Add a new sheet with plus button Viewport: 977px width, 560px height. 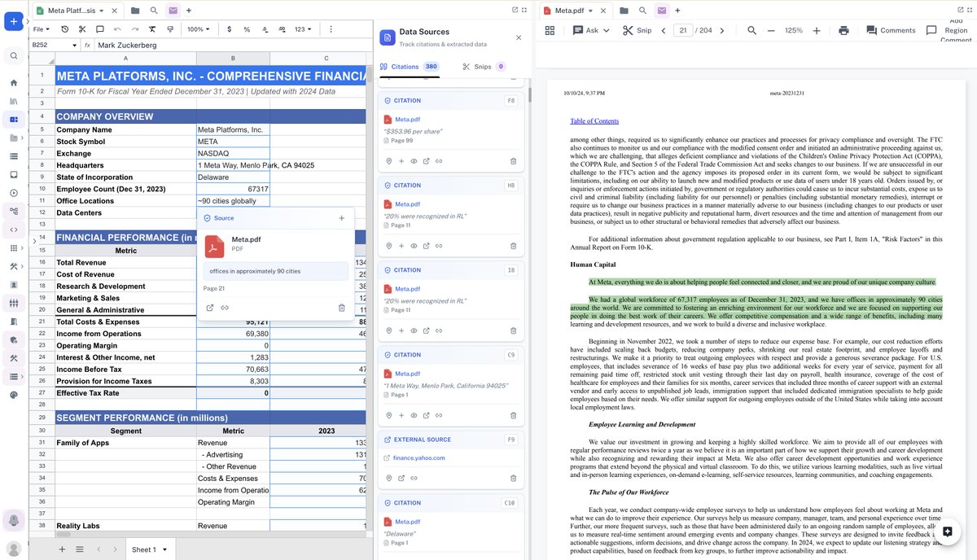pos(62,549)
